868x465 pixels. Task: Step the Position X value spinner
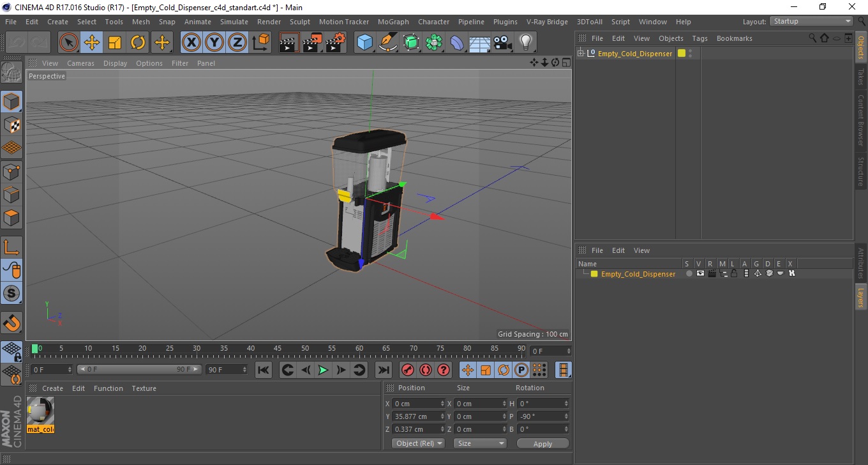[x=443, y=404]
